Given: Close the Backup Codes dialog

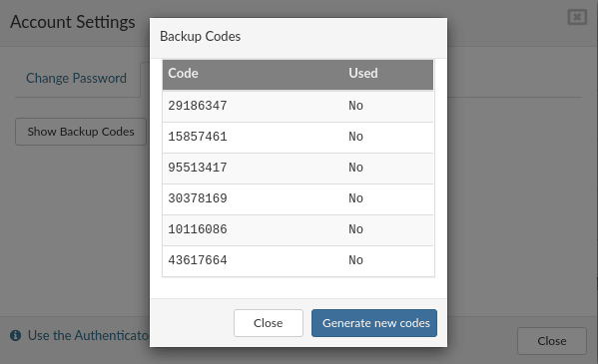Looking at the screenshot, I should click(x=269, y=323).
